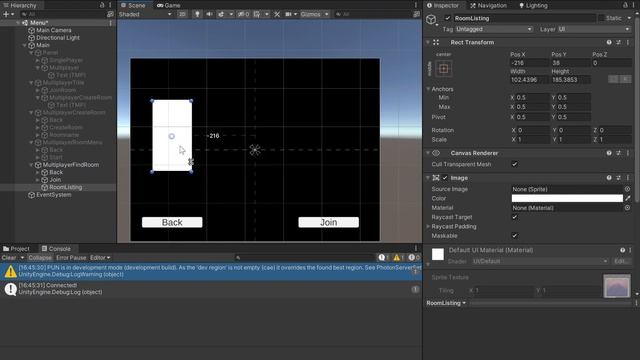Viewport: 640px width, 360px height.
Task: Open the Gizmos dropdown
Action: pos(314,14)
